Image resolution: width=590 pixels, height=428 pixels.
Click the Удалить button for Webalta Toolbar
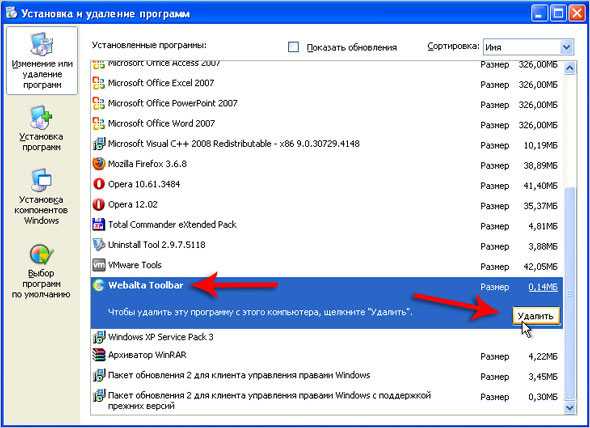(x=535, y=316)
